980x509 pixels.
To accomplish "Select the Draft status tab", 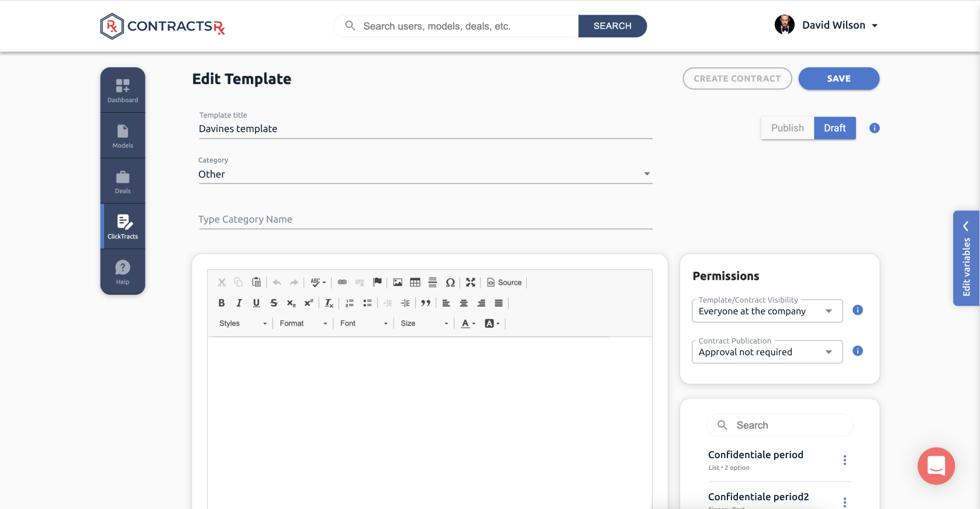I will pyautogui.click(x=835, y=128).
